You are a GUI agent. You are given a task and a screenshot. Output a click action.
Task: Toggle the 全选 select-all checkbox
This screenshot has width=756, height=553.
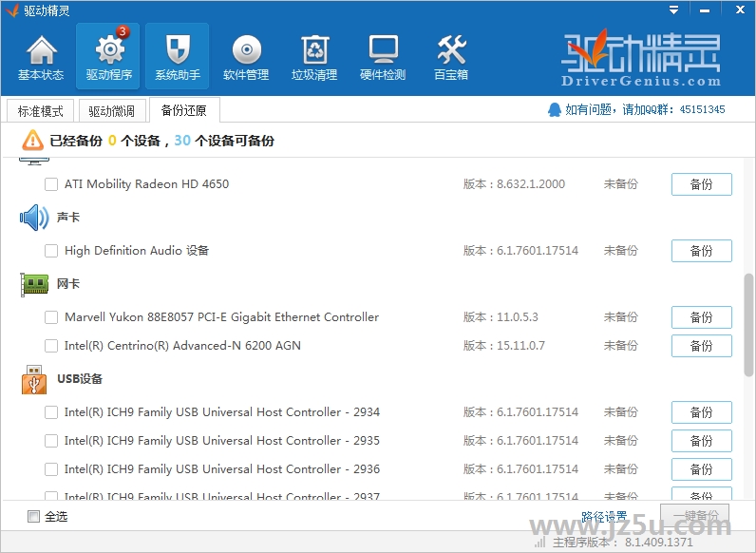(33, 516)
